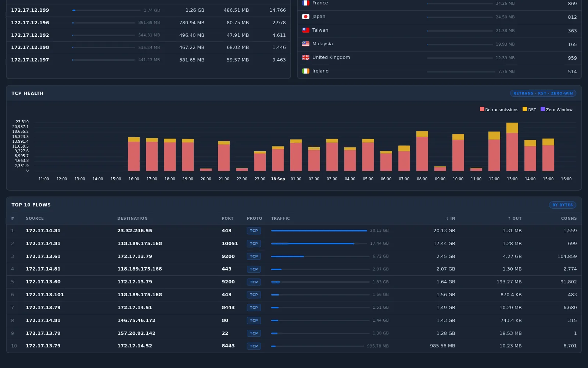Click destination 23.32.246.55
This screenshot has width=588, height=368.
click(135, 231)
